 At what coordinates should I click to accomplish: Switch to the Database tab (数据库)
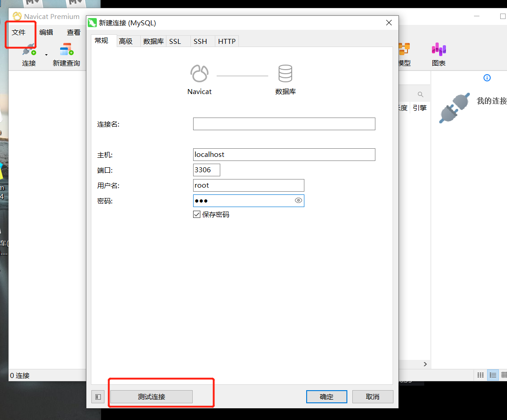coord(153,42)
